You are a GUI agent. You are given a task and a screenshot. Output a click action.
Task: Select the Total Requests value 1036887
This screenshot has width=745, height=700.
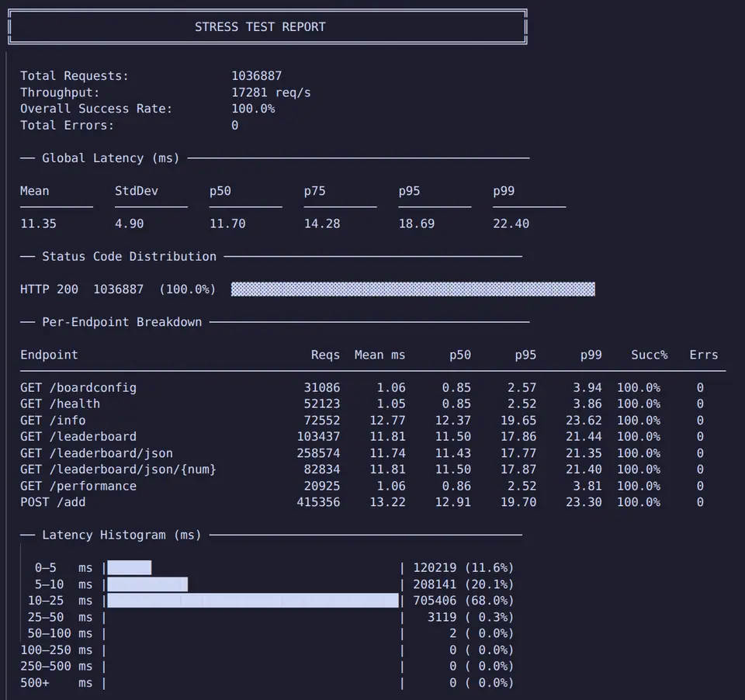[x=257, y=76]
